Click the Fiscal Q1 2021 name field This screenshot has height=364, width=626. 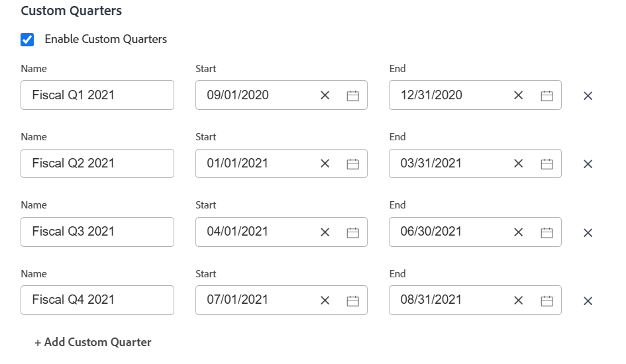[x=97, y=95]
